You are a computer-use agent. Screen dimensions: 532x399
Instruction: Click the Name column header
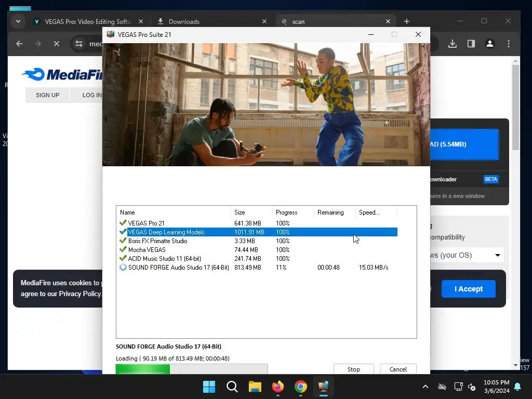click(x=174, y=212)
